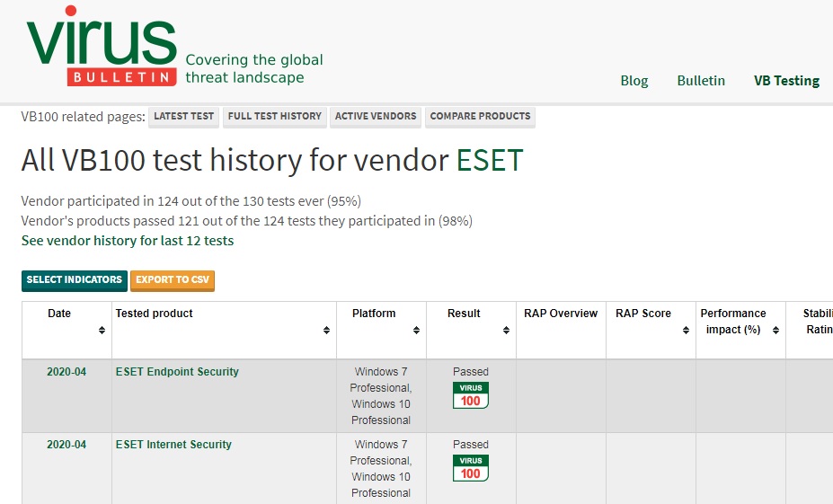The image size is (833, 504).
Task: Click 'Vendor participated in 124 out of' text
Action: pyautogui.click(x=191, y=201)
